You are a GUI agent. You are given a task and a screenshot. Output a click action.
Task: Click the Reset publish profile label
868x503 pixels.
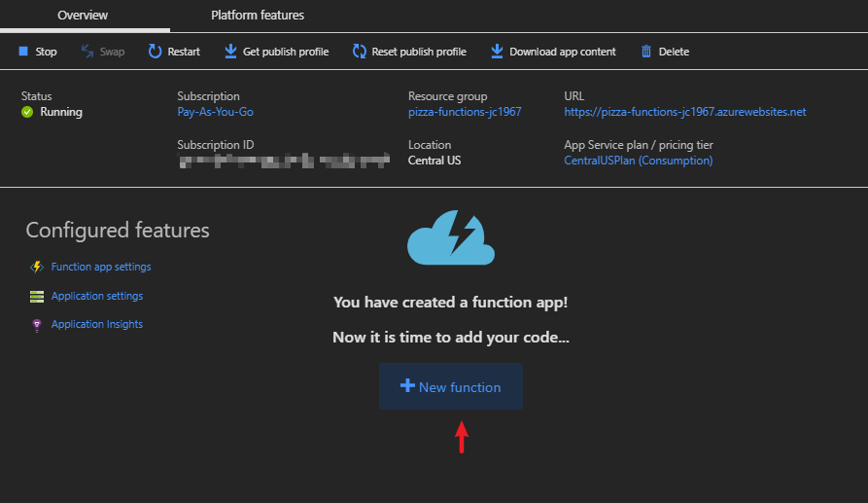coord(419,52)
